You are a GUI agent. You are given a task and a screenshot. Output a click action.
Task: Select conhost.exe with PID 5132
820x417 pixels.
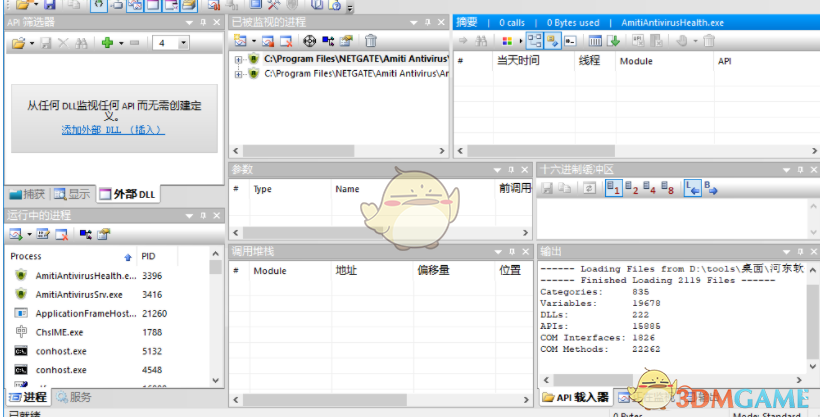click(107, 351)
